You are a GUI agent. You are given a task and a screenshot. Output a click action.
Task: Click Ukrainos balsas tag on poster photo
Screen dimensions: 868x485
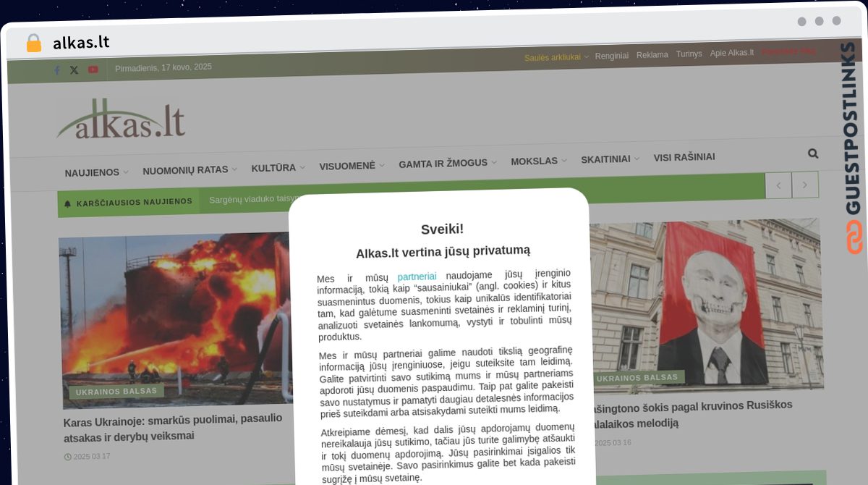pyautogui.click(x=637, y=377)
